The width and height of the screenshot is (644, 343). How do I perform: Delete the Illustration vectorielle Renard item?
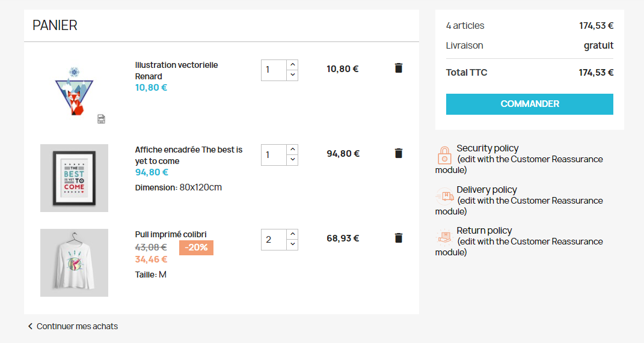coord(398,68)
